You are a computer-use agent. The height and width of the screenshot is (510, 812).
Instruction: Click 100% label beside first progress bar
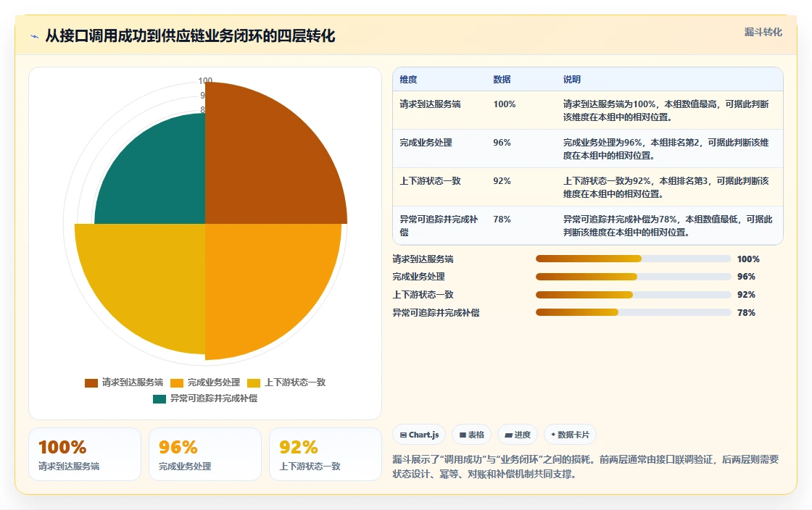click(x=748, y=259)
